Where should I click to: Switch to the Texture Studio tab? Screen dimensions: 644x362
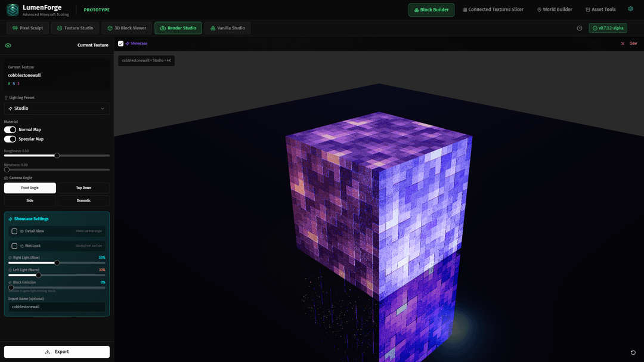[75, 28]
